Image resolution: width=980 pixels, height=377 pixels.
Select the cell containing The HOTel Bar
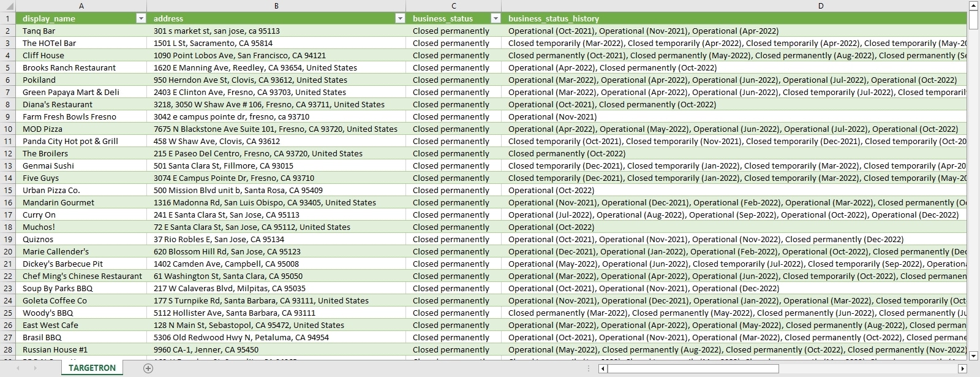click(x=81, y=43)
